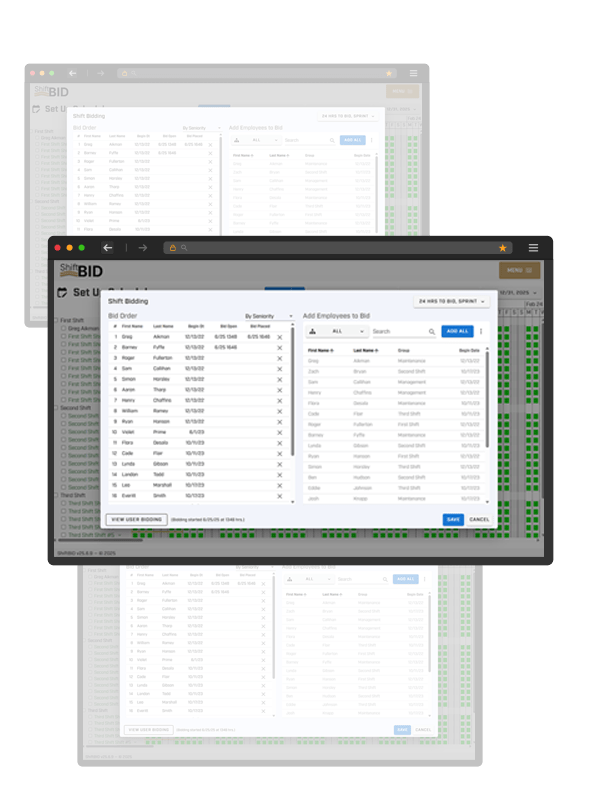The height and width of the screenshot is (800, 600).
Task: Click horizontal scrollbar below shift sidebar
Action: (101, 540)
